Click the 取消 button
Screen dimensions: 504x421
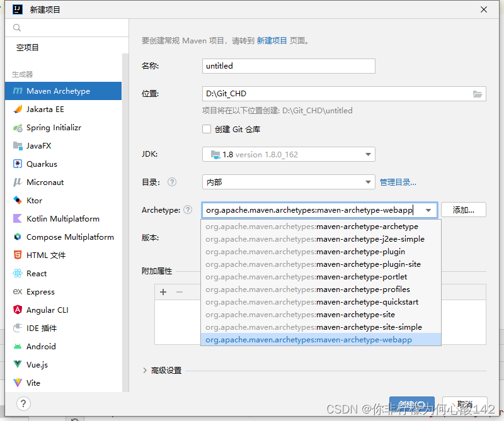(x=465, y=404)
